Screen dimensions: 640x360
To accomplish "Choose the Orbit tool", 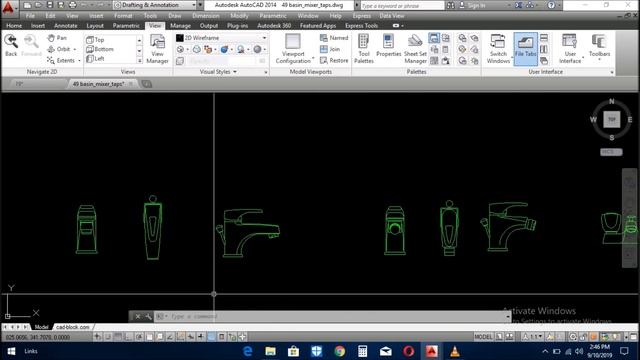I will [x=59, y=49].
